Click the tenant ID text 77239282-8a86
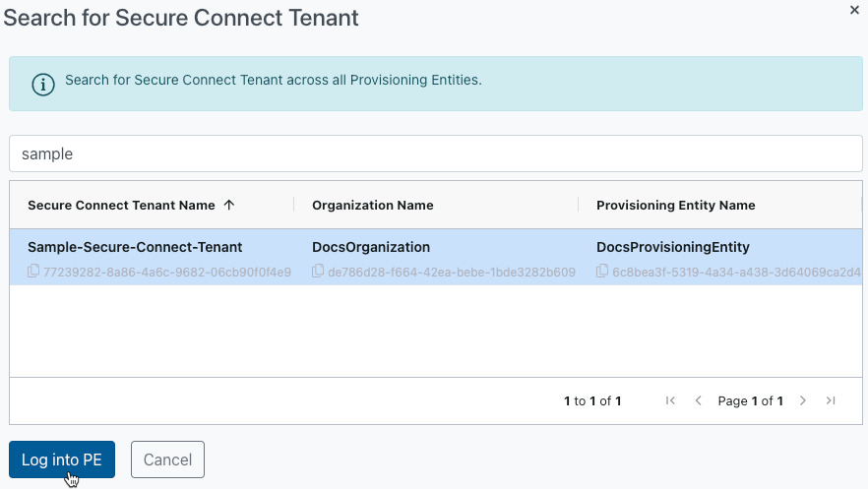Screen dimensions: 868x489 (167, 273)
